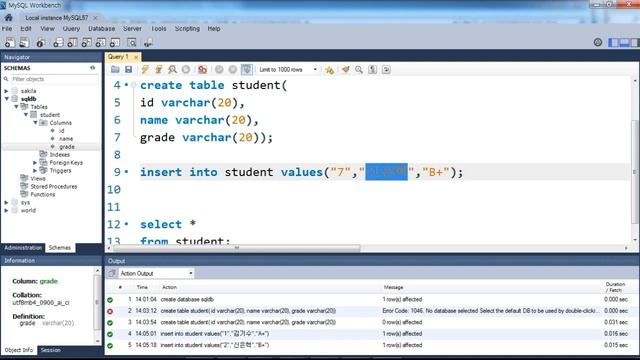Beautify the SQL script broom icon
Screen dimensions: 640x360
coord(346,69)
